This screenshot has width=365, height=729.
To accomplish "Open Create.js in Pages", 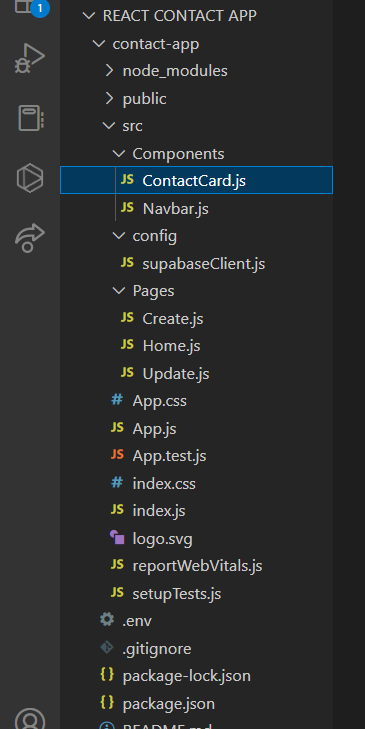I will [173, 318].
